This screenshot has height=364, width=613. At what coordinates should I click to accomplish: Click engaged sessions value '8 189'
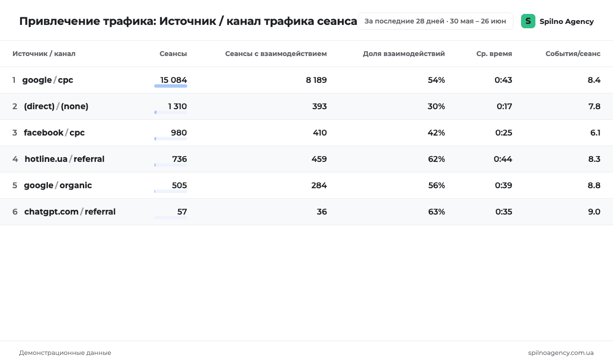click(x=317, y=80)
